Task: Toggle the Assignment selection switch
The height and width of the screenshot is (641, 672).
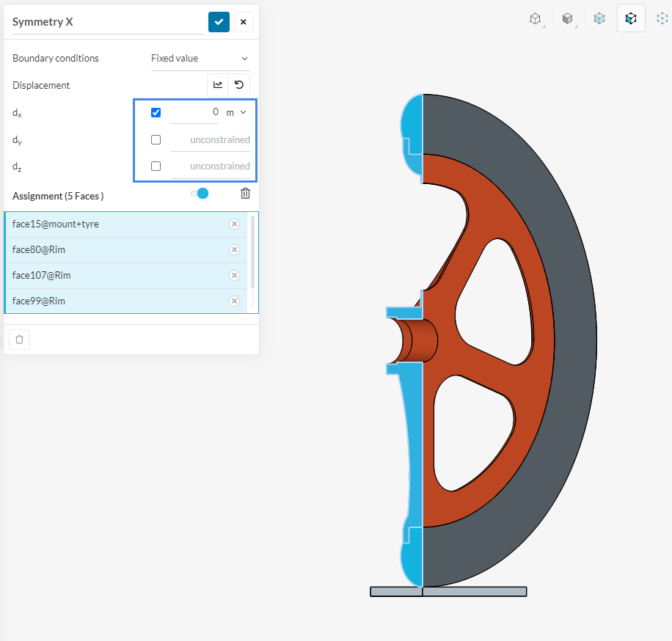Action: pyautogui.click(x=200, y=193)
